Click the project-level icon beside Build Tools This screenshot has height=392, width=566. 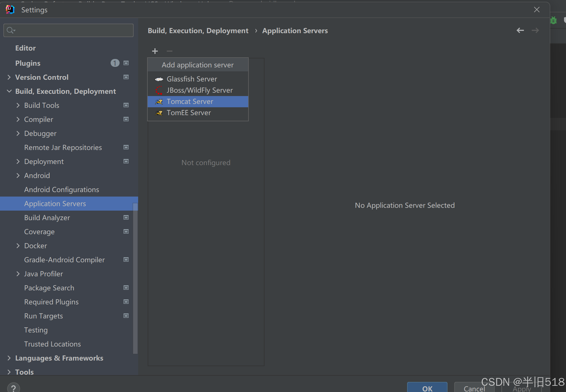coord(126,105)
